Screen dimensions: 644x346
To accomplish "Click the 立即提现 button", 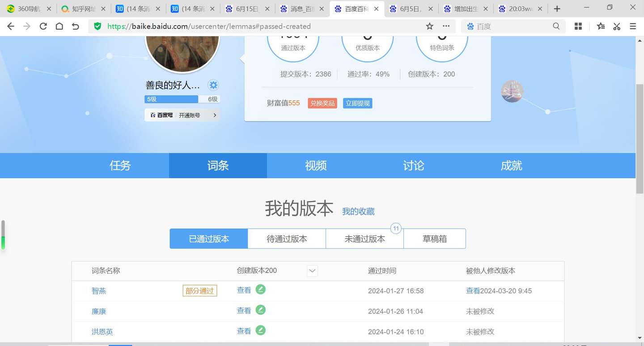I will coord(358,103).
